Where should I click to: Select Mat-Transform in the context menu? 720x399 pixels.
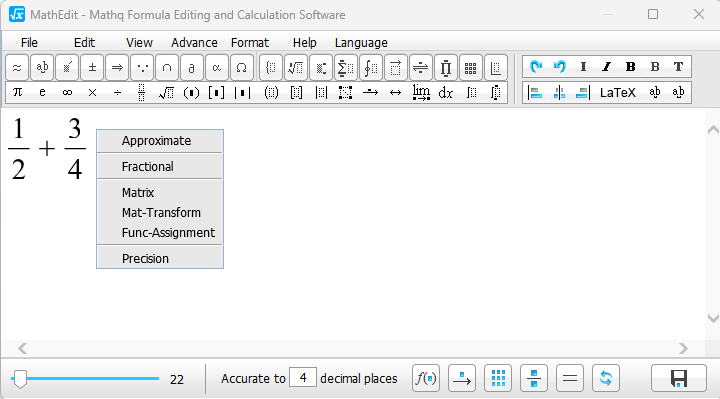click(x=160, y=213)
